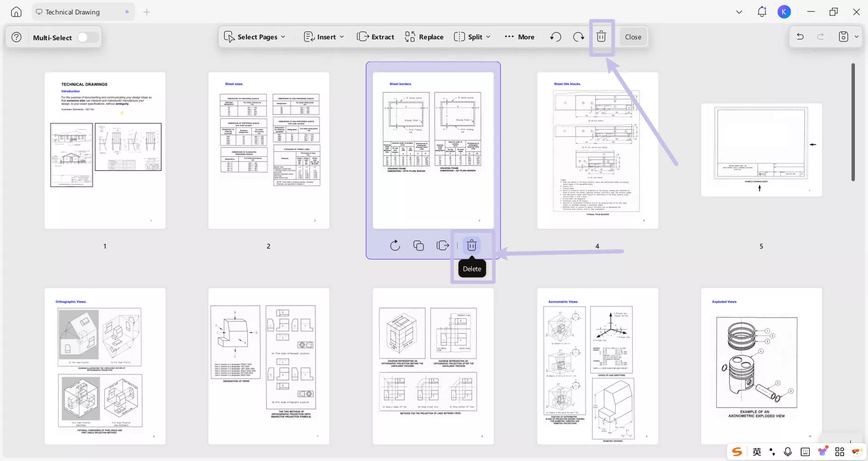Restore down the UPDF window
The image size is (868, 461).
pos(834,12)
